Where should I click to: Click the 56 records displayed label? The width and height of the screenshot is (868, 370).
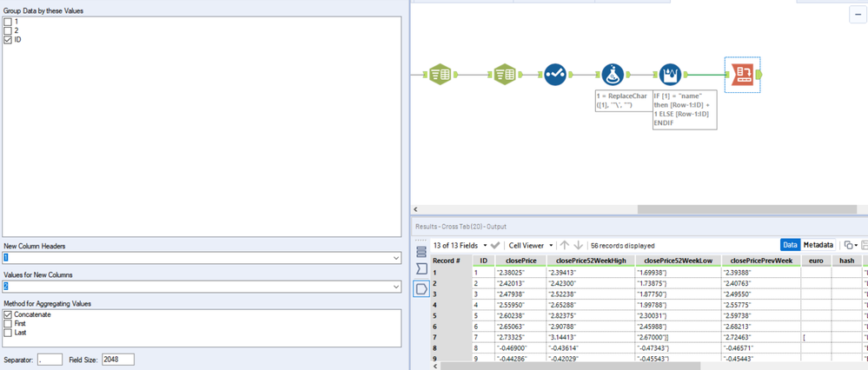click(x=623, y=245)
